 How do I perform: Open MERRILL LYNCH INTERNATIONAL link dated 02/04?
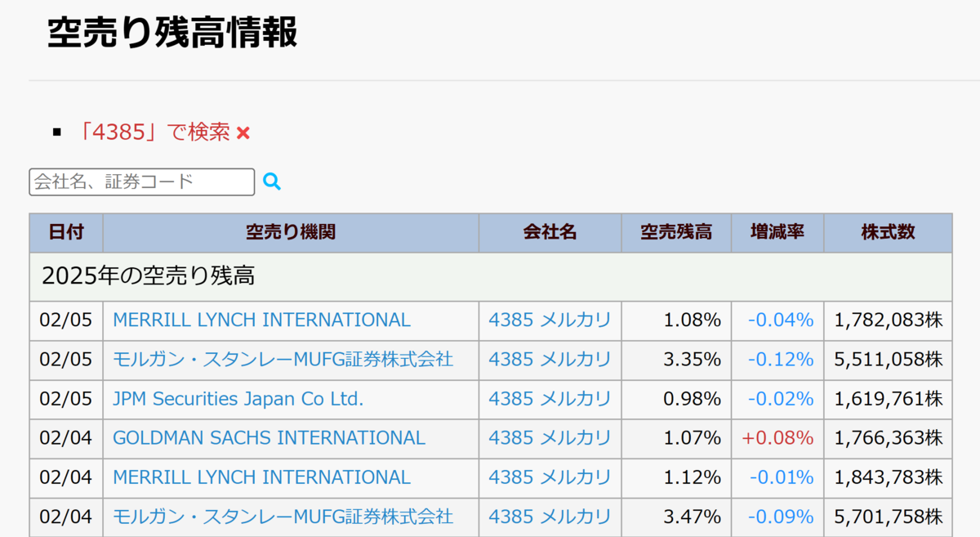click(x=261, y=477)
